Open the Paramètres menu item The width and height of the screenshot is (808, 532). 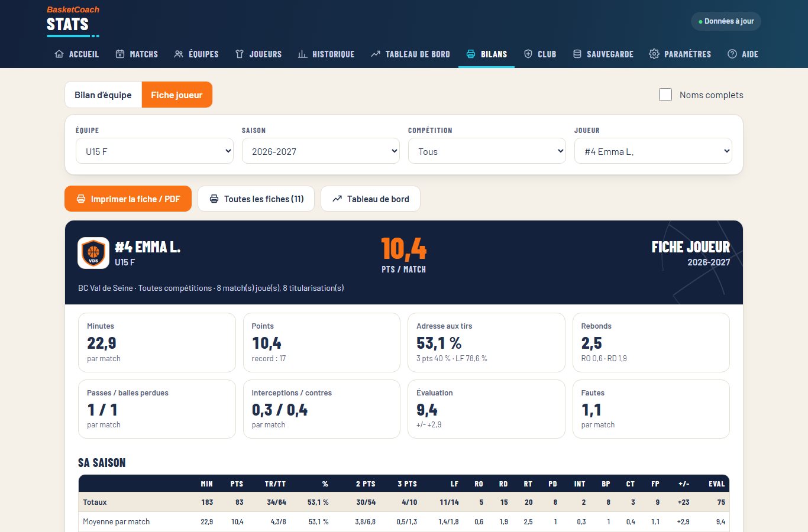click(x=680, y=54)
